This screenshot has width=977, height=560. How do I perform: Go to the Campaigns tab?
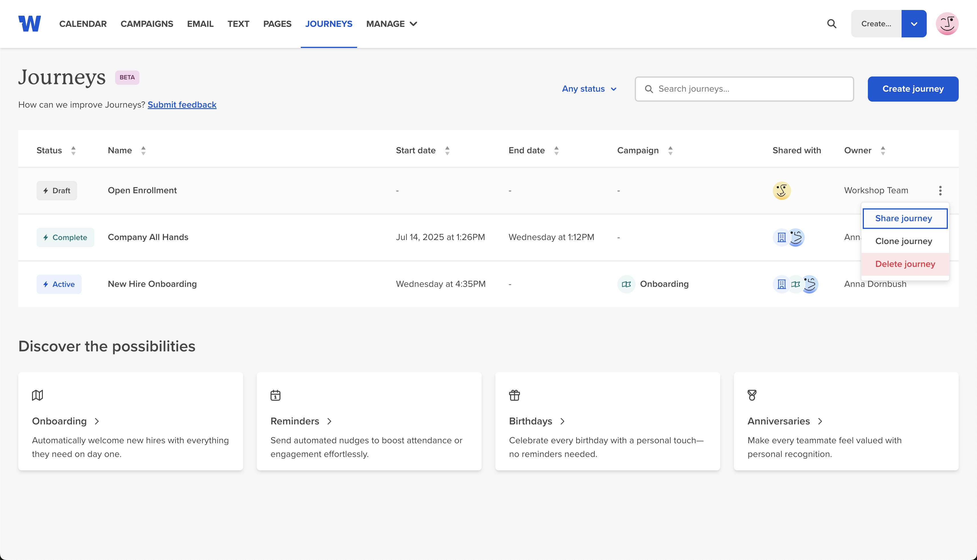click(147, 24)
